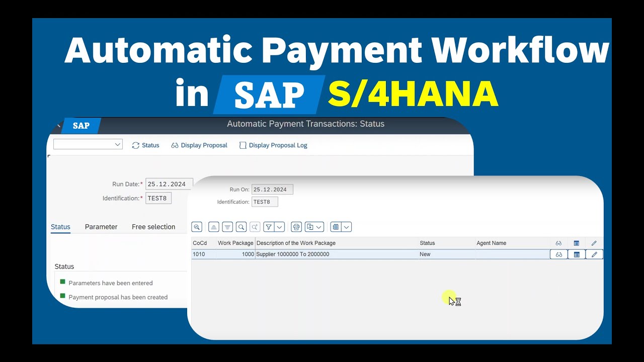
Task: Click the Export spreadsheet icon
Action: click(x=310, y=227)
